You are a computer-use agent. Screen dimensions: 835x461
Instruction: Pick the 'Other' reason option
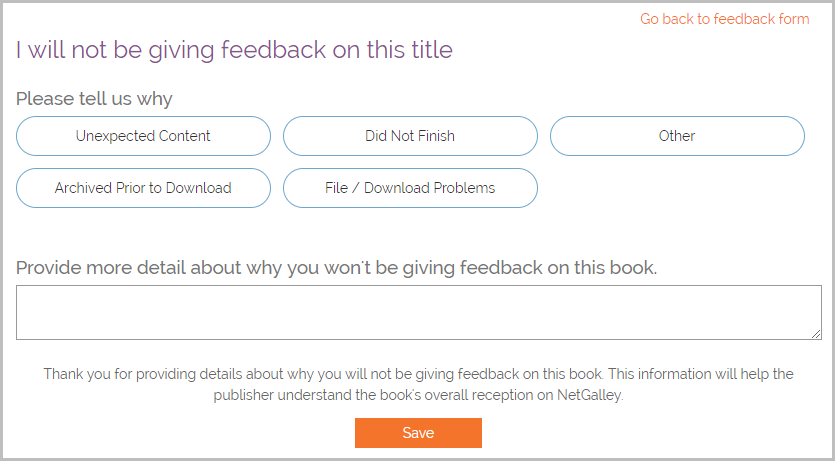click(677, 136)
